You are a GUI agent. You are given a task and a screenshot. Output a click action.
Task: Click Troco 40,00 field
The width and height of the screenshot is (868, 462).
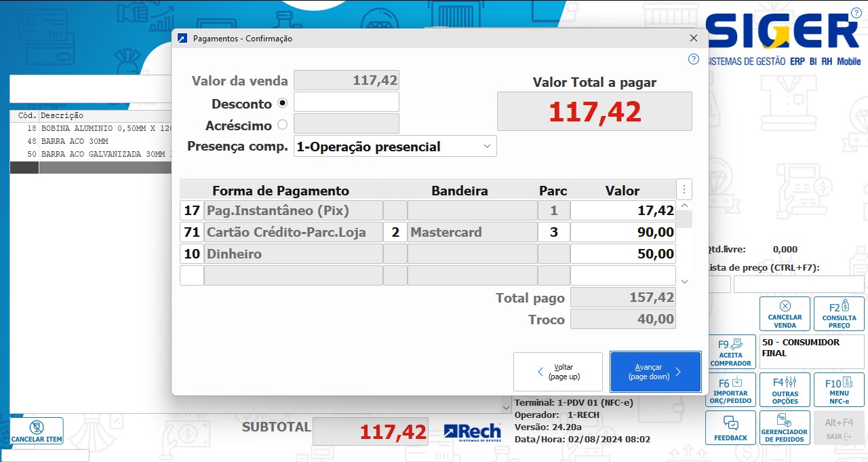tap(623, 319)
